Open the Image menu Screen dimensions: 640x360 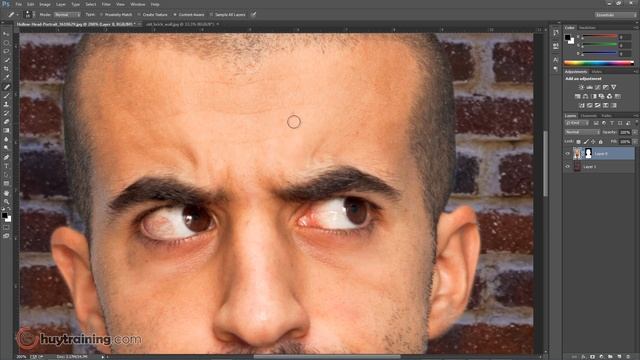[x=44, y=4]
